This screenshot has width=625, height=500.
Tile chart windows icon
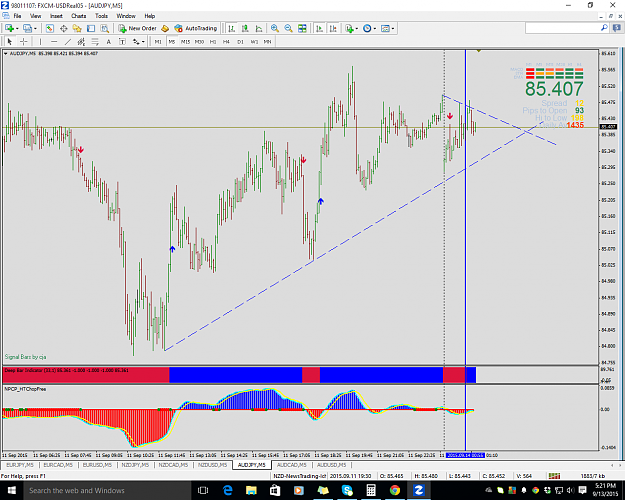(x=303, y=28)
